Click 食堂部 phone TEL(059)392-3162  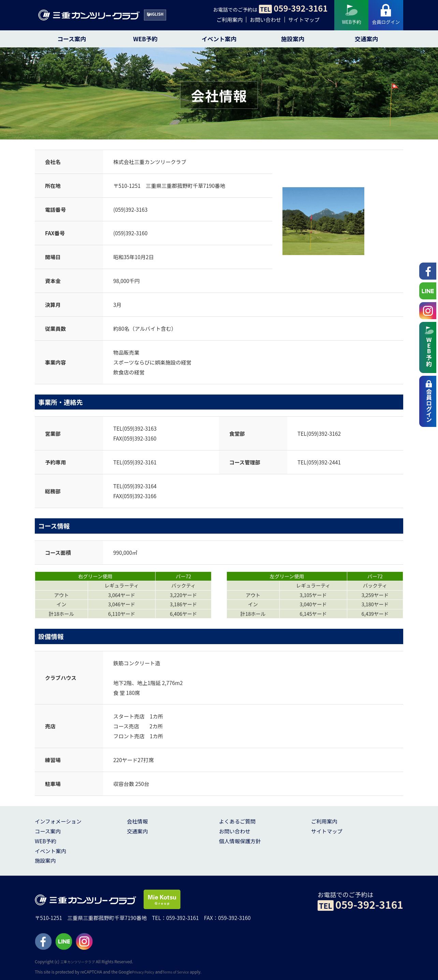(319, 434)
